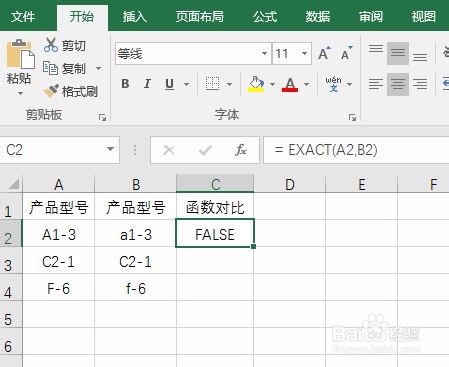Expand phonetic guide dropdown arrow
449x367 pixels.
(x=349, y=84)
